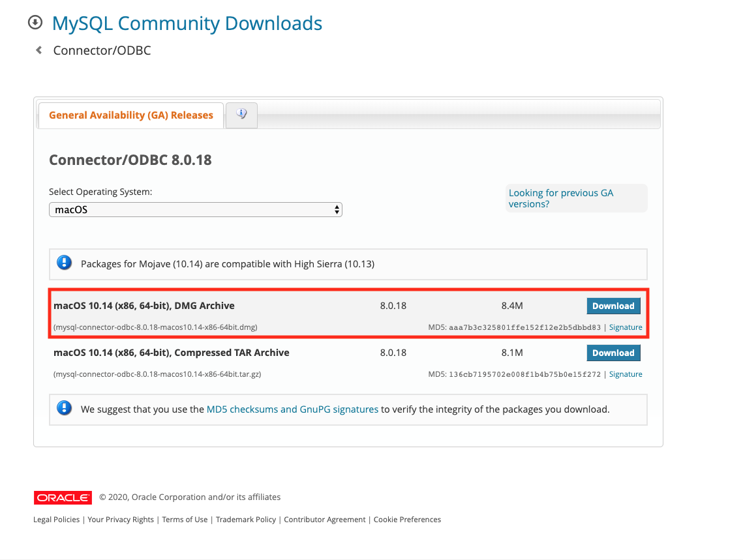This screenshot has width=743, height=560.
Task: Go back using the arrow beside Connector/ODBC
Action: [x=39, y=50]
